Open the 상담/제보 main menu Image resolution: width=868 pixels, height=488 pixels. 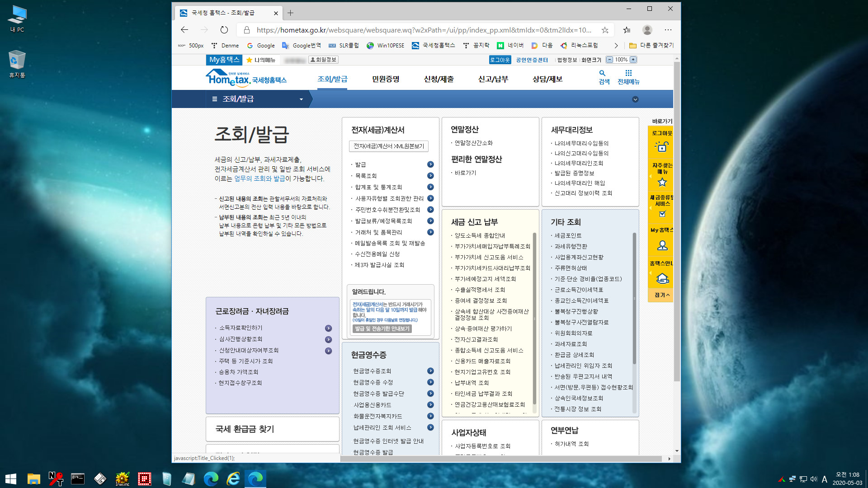pyautogui.click(x=547, y=79)
